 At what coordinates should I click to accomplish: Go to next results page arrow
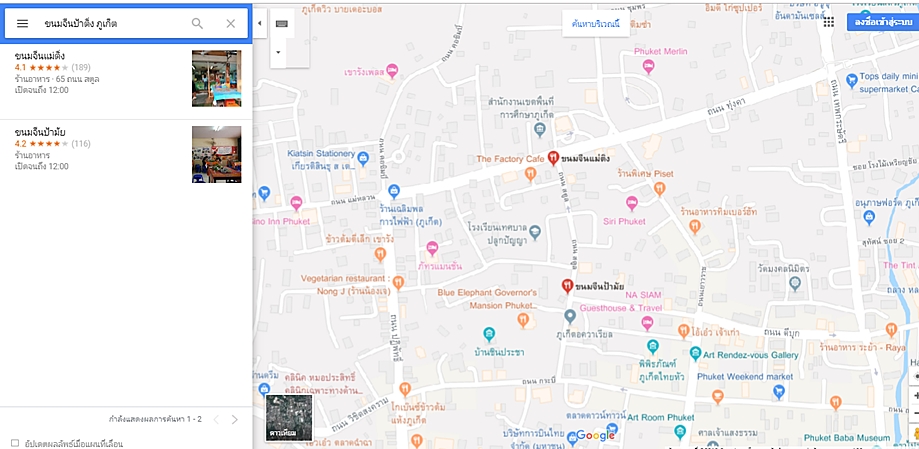pyautogui.click(x=234, y=419)
